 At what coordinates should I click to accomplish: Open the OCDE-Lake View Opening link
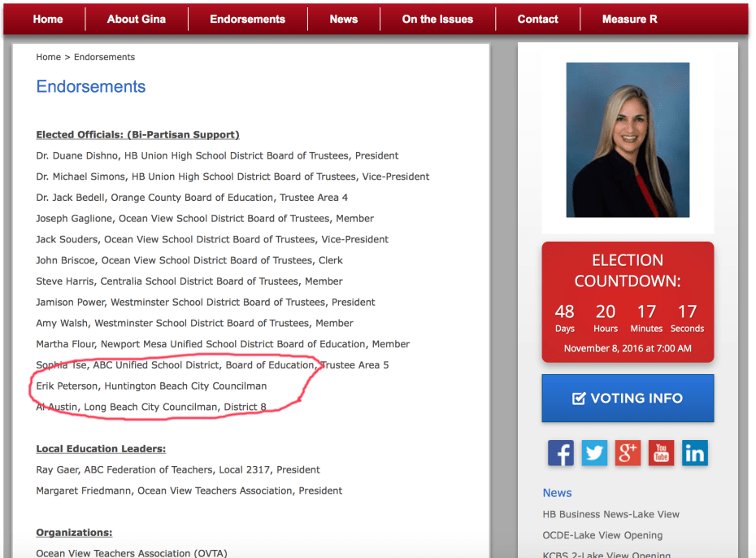[x=602, y=535]
